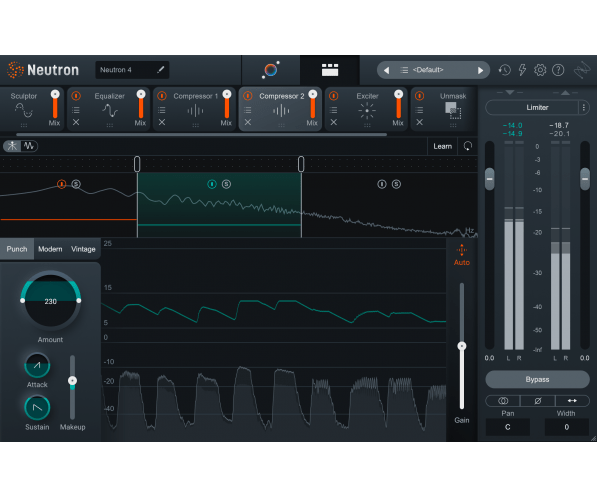Click the mid-high crossover handle
597x497 pixels.
pos(301,164)
